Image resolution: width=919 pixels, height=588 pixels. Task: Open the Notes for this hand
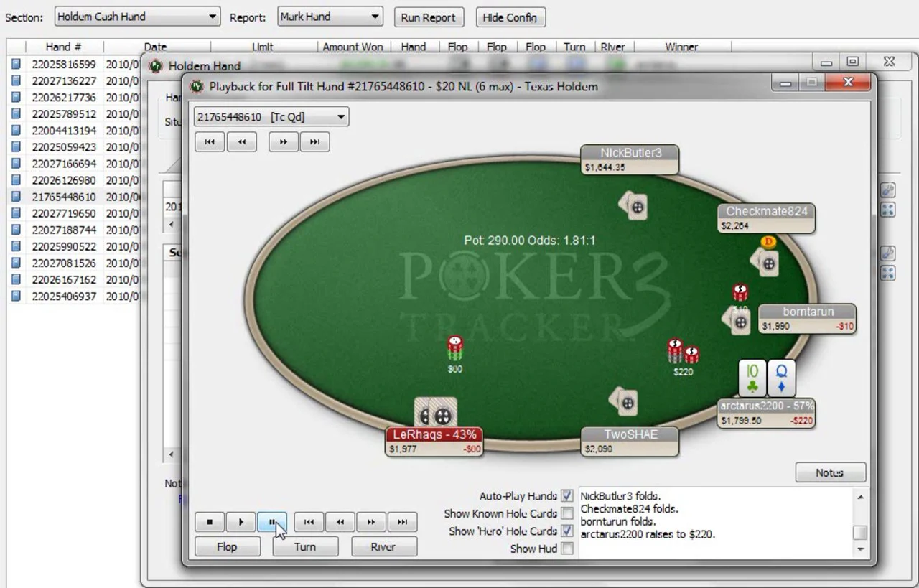830,472
